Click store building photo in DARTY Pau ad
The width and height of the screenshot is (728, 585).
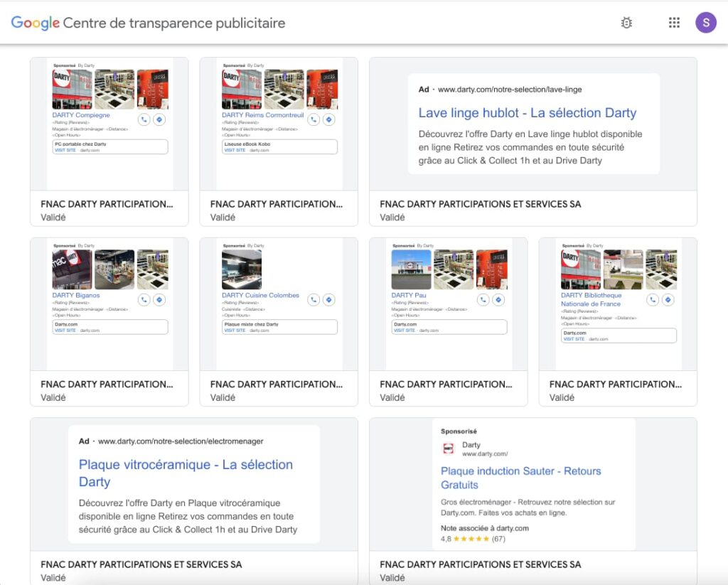click(412, 269)
